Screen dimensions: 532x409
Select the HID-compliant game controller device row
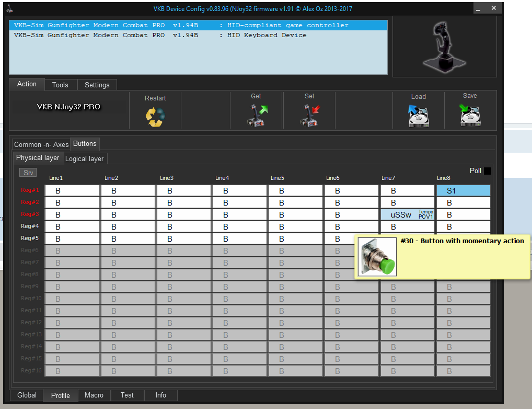pos(198,25)
